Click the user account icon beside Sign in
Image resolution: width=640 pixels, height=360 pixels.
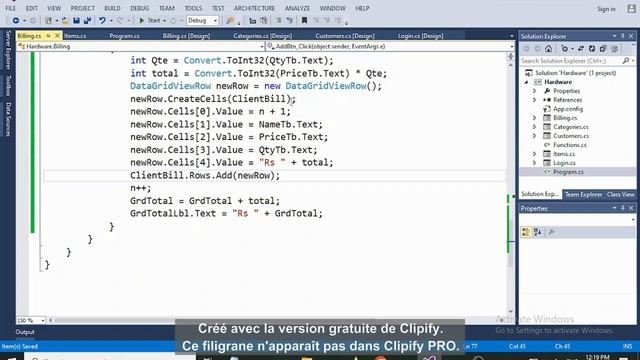[x=631, y=9]
